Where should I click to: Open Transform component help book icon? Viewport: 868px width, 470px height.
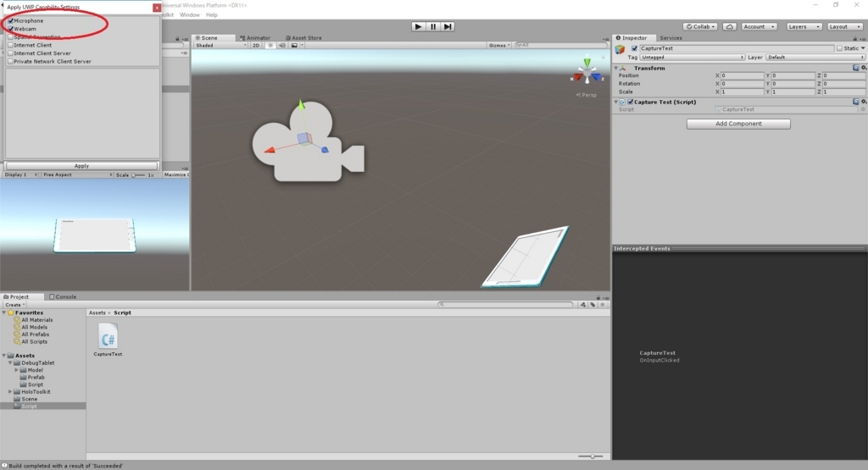(x=856, y=68)
